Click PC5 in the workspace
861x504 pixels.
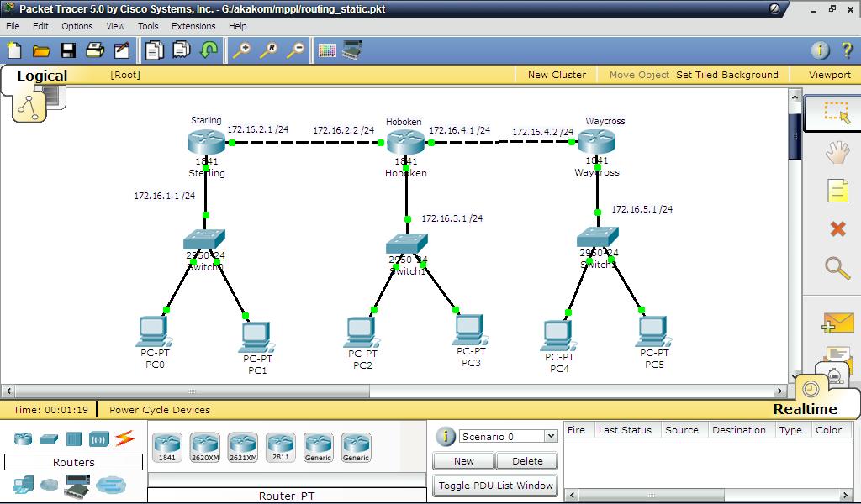(x=653, y=331)
